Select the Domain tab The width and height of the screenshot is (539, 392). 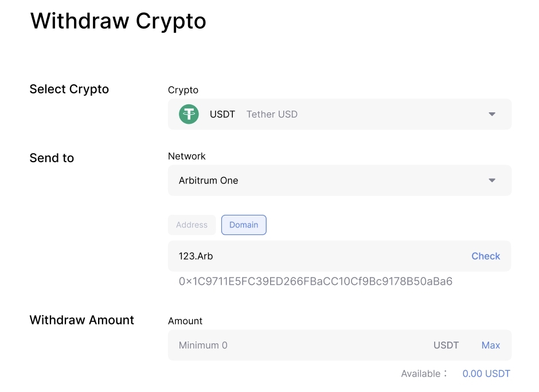pos(244,225)
